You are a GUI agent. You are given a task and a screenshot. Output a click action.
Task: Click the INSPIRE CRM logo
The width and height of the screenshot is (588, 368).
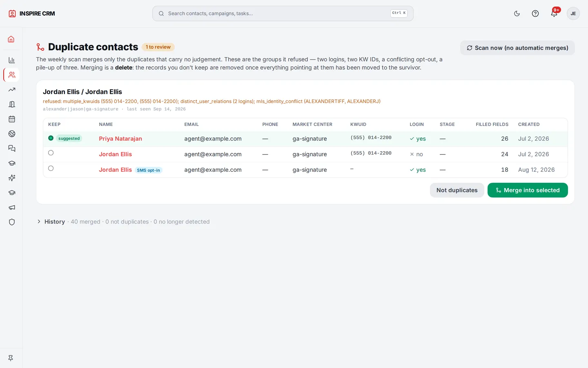[31, 13]
